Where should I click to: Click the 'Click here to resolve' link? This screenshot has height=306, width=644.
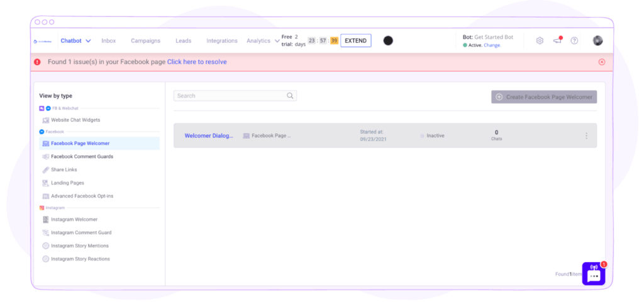click(197, 62)
